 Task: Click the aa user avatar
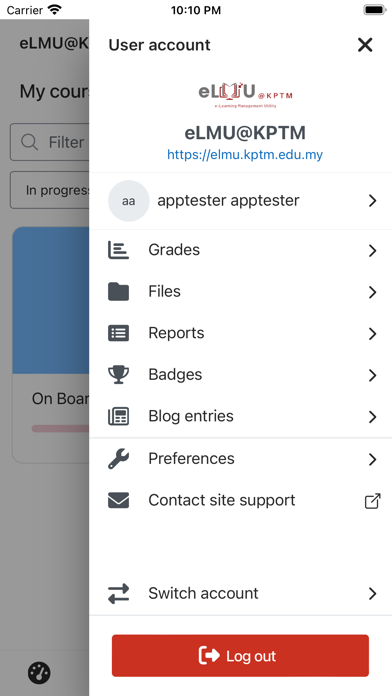tap(129, 201)
